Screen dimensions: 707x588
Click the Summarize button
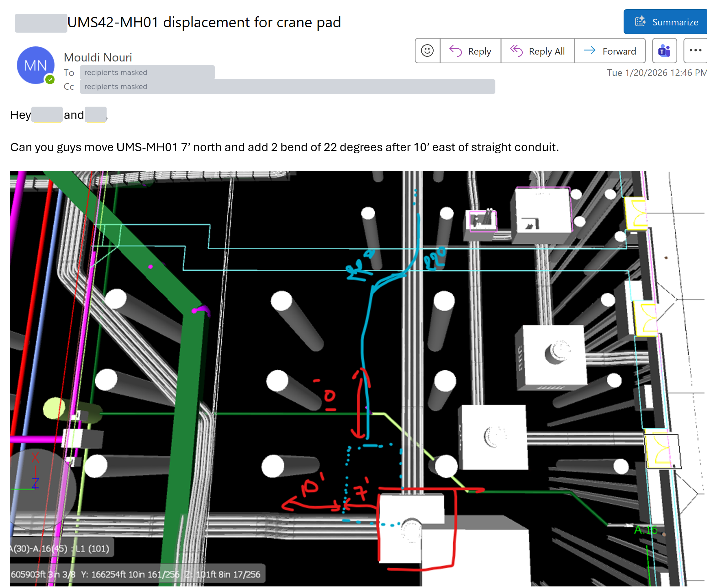pyautogui.click(x=665, y=22)
